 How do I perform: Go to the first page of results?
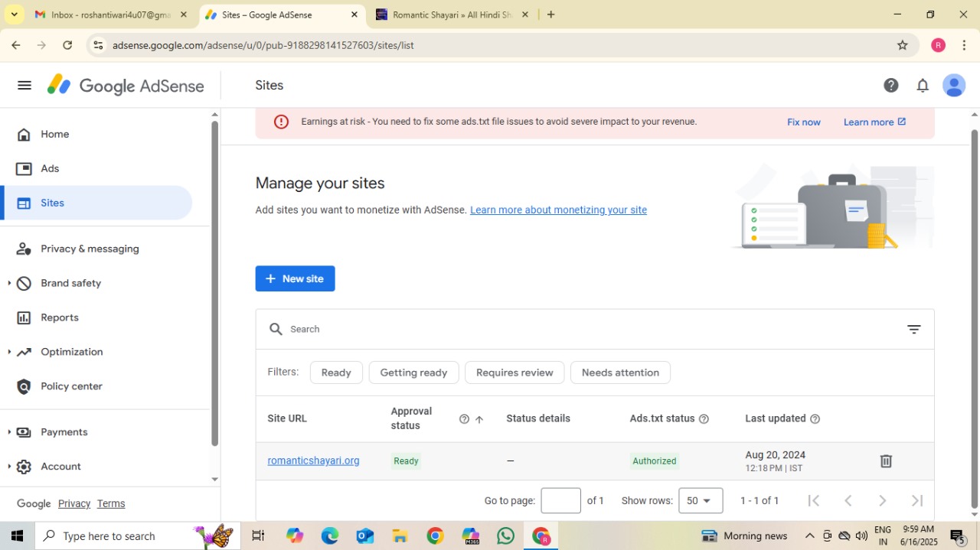click(x=814, y=500)
